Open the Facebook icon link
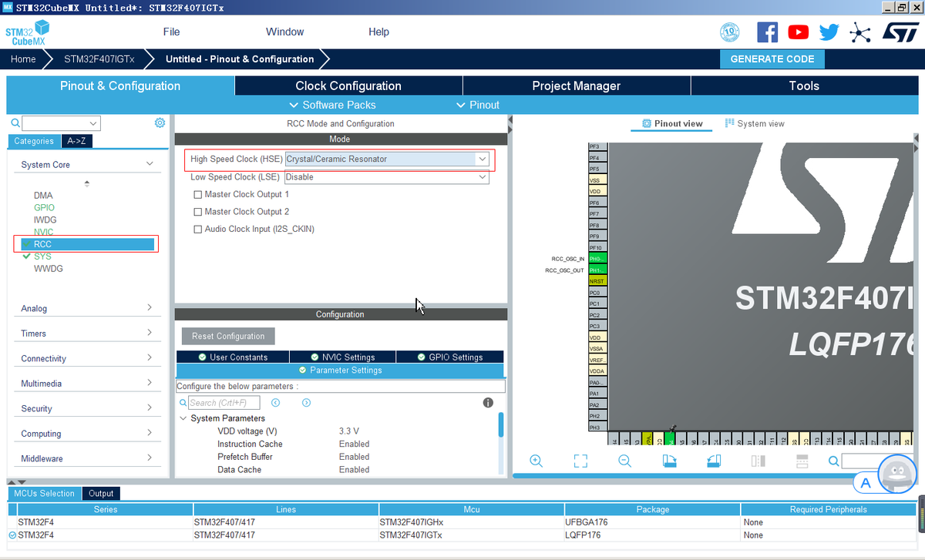The height and width of the screenshot is (560, 925). click(x=768, y=32)
